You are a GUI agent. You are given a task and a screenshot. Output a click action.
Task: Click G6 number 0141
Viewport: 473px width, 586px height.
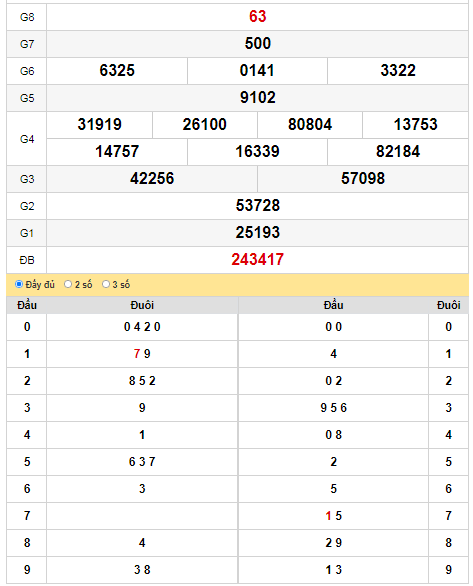[x=257, y=71]
